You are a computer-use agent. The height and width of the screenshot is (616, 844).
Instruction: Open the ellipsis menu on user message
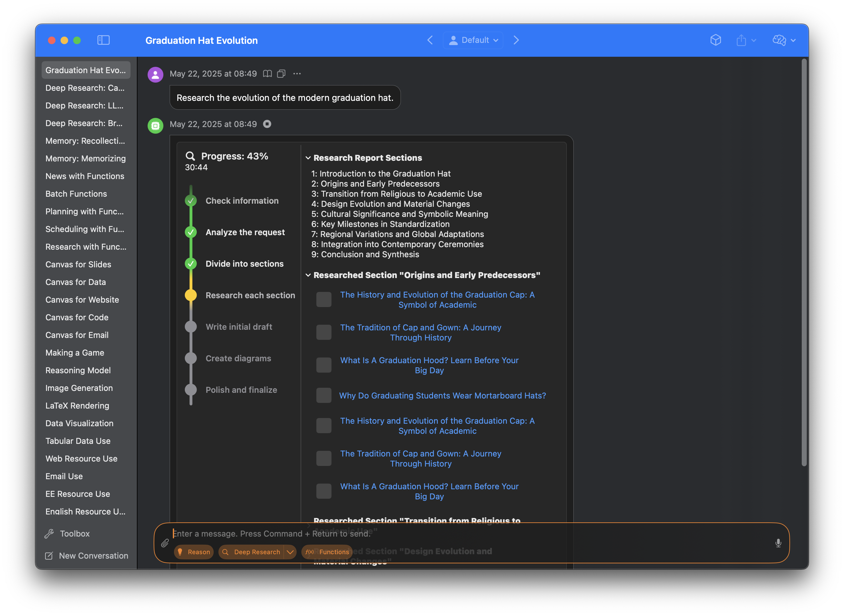click(x=297, y=74)
